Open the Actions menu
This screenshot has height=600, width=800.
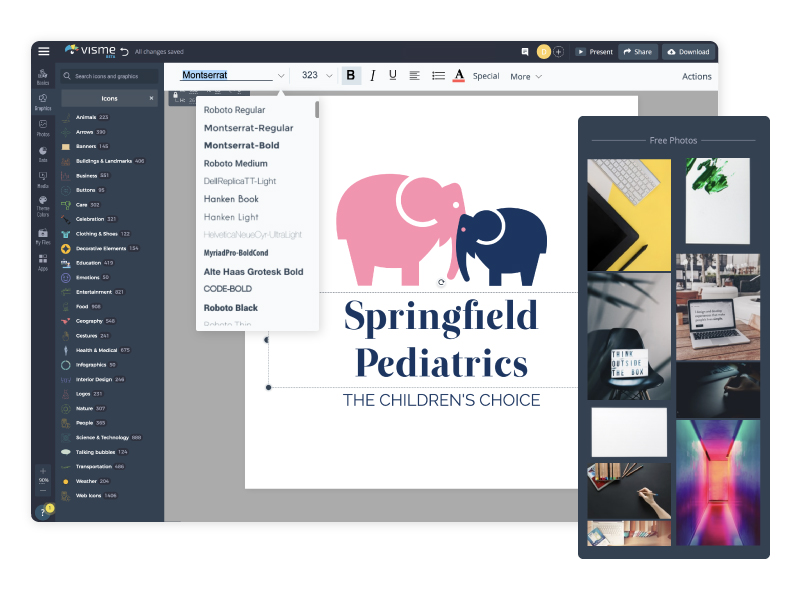point(696,76)
